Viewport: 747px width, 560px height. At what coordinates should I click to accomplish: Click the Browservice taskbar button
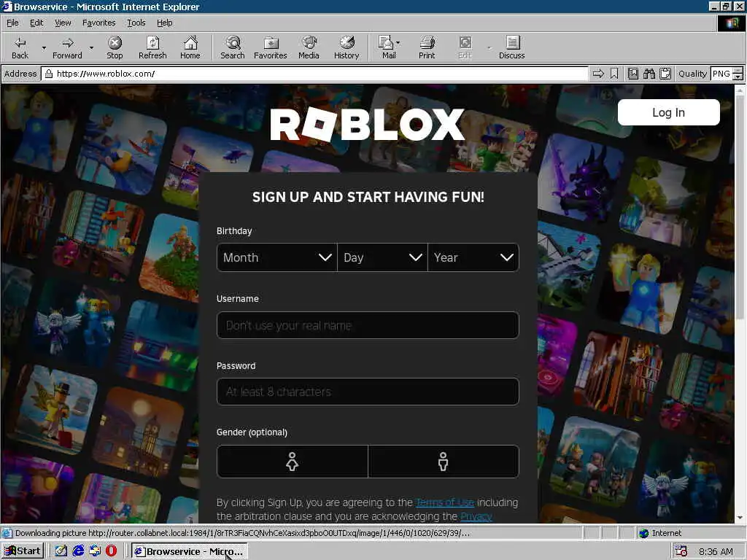(190, 551)
